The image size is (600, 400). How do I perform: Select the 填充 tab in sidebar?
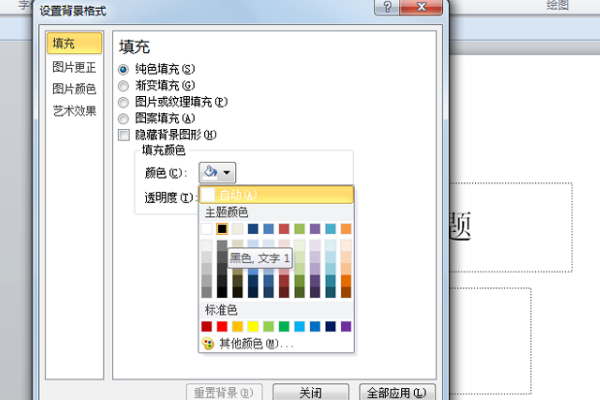(74, 43)
